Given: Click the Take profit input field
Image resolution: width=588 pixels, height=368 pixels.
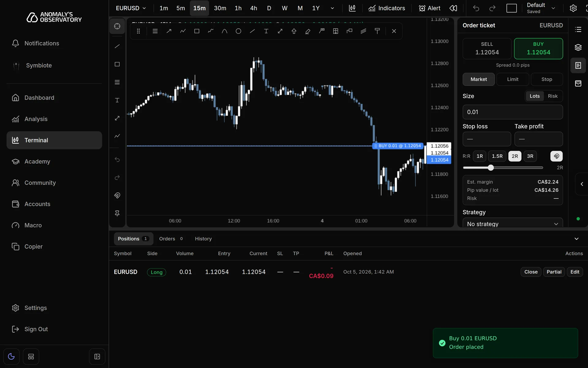Looking at the screenshot, I should click(538, 139).
